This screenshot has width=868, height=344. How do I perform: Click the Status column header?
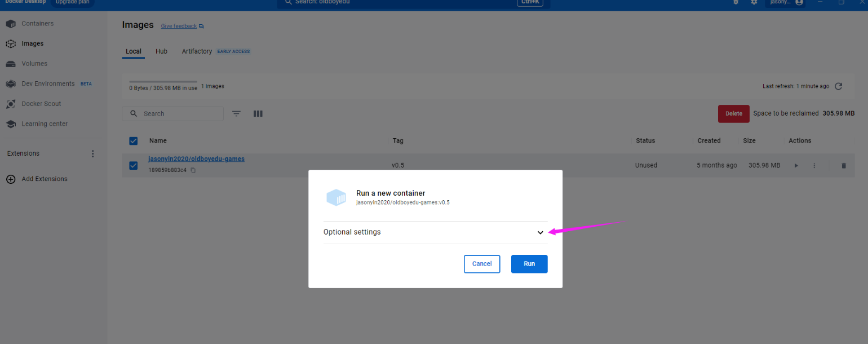645,141
